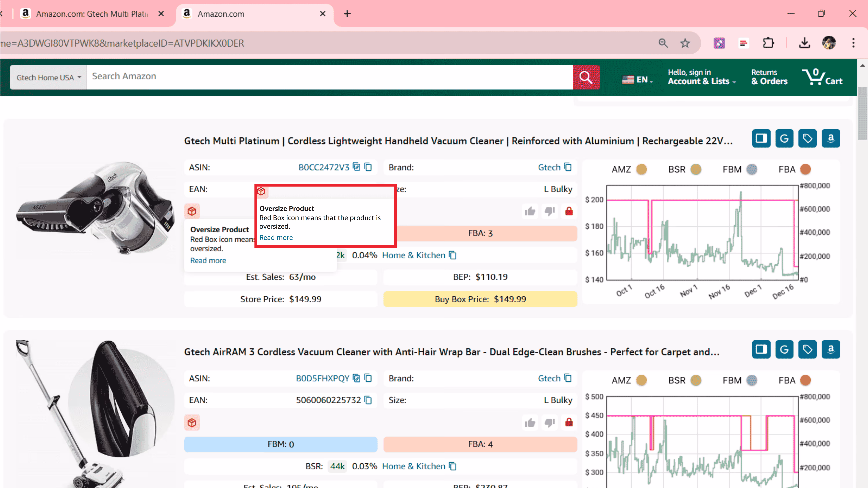Copy Home & Kitchen category in AirRAM 3 card
The width and height of the screenshot is (868, 488).
(x=453, y=466)
